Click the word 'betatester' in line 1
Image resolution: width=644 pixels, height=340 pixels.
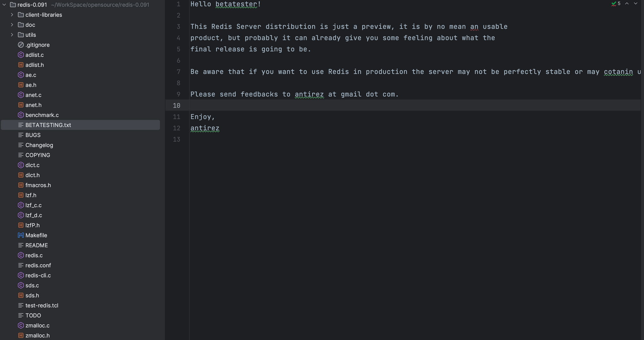(236, 4)
